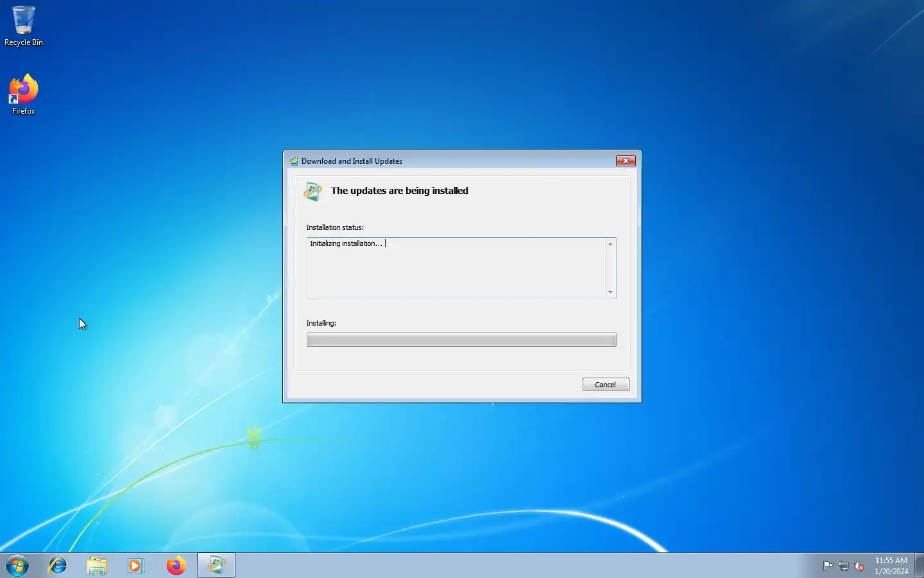Screen dimensions: 924x578
Task: Launch Internet Explorer from the taskbar
Action: tap(58, 566)
